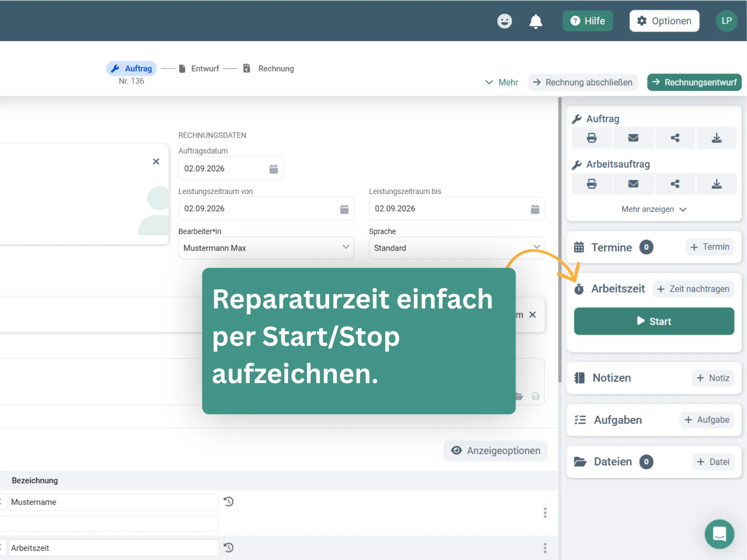Screen dimensions: 747x560
Task: Click the Bezeichnung column header
Action: click(35, 481)
